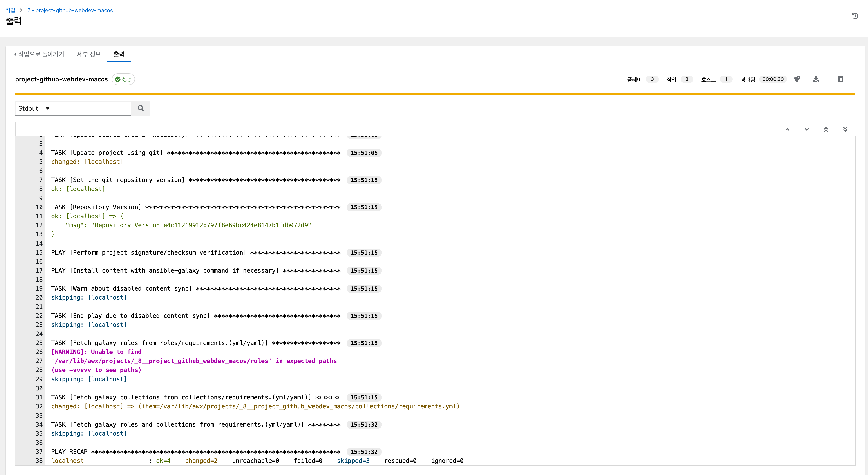Click TASK Repository Version line

pyautogui.click(x=196, y=207)
